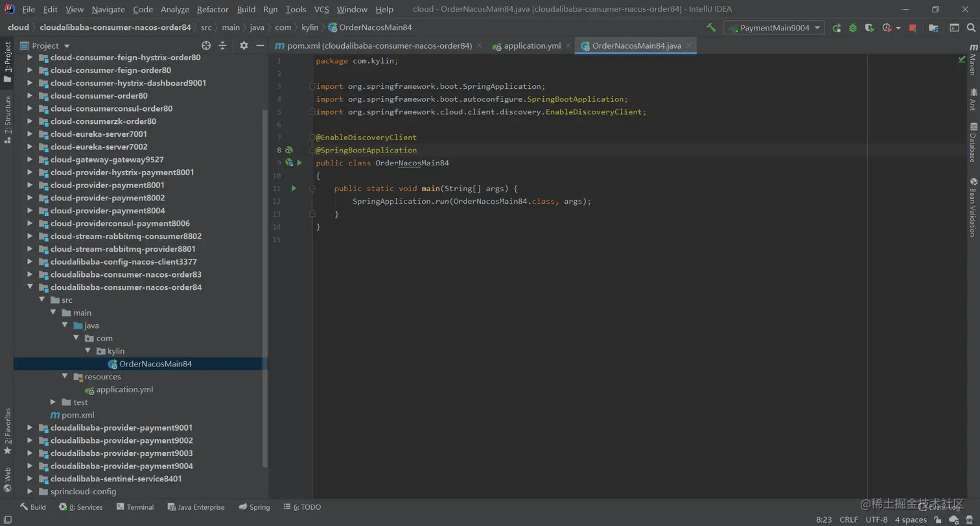Open the PaymentMain9004 run configuration dropdown
The width and height of the screenshot is (980, 526).
point(774,28)
